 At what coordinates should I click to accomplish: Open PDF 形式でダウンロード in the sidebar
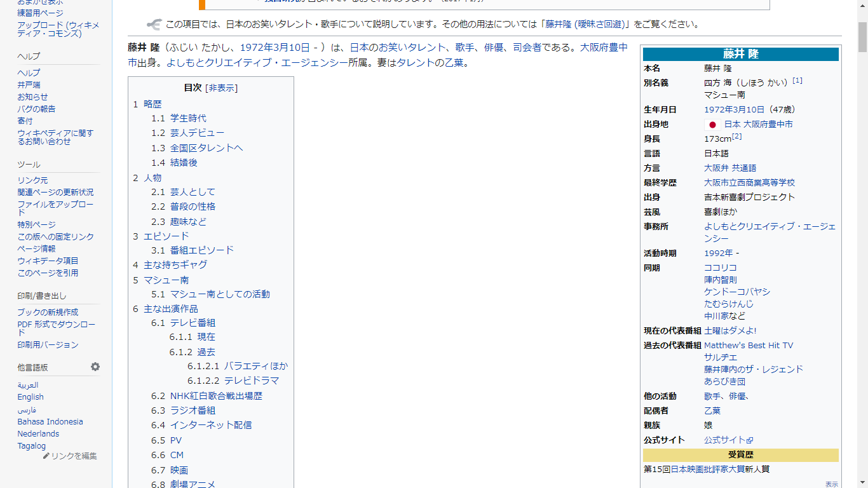(x=57, y=329)
